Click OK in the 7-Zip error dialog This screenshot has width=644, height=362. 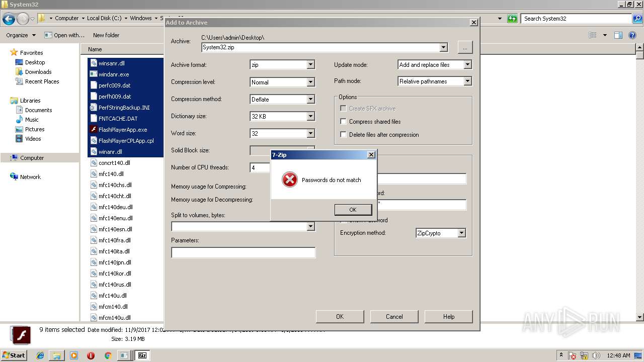pos(353,210)
